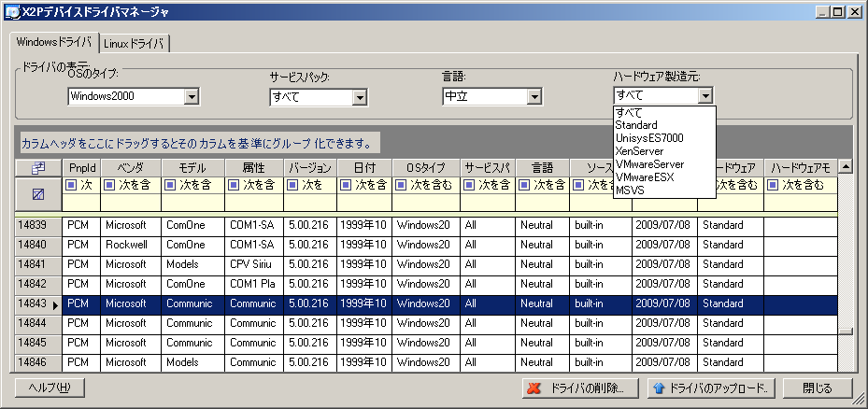Click the ComOne model cell in row 14839
868x409 pixels.
pyautogui.click(x=192, y=225)
